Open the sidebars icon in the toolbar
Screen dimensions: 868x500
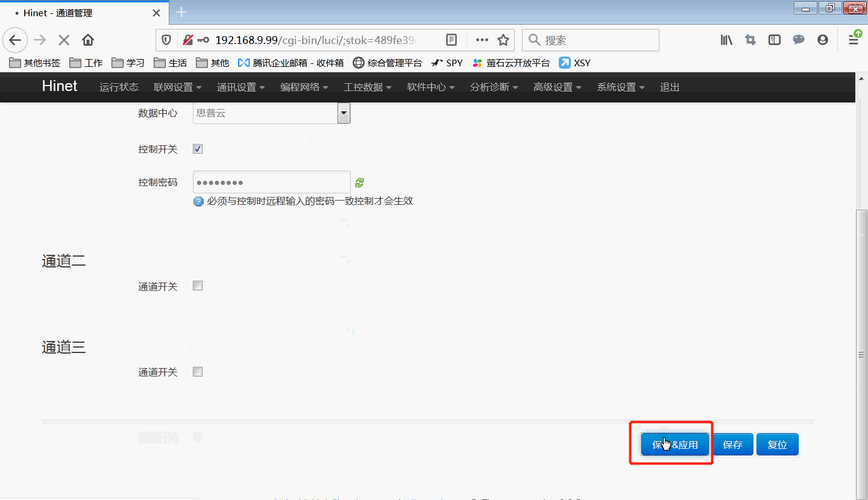click(774, 40)
